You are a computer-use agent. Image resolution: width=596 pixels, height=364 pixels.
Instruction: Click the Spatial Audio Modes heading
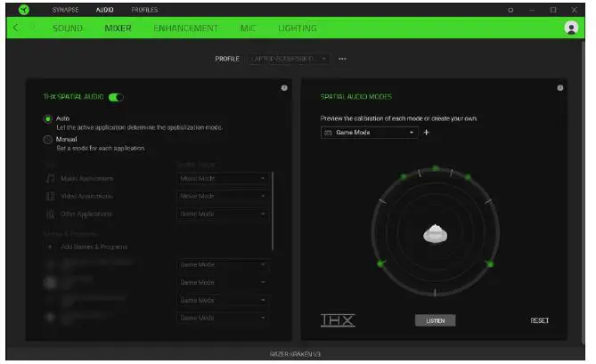click(355, 97)
